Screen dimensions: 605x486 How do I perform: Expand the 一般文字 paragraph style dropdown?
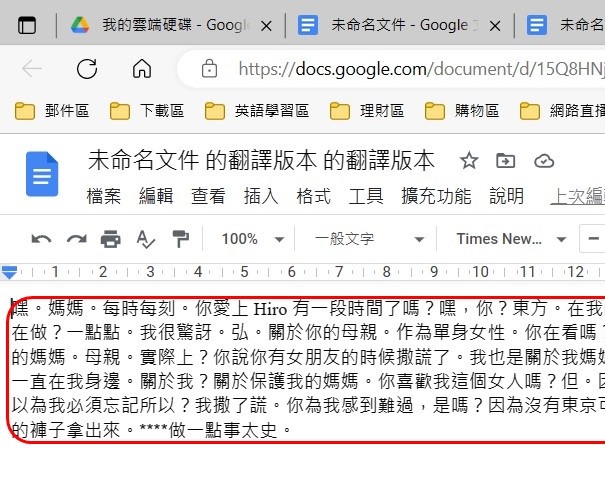point(368,239)
